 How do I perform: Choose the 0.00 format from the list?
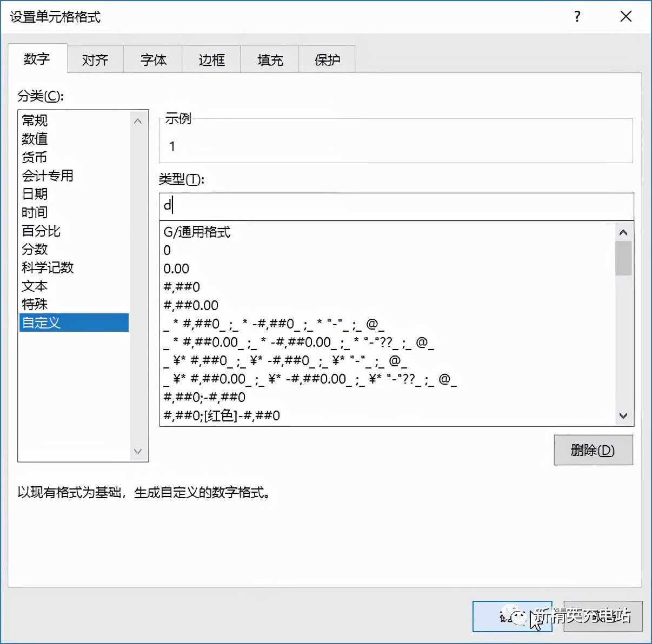pyautogui.click(x=176, y=268)
